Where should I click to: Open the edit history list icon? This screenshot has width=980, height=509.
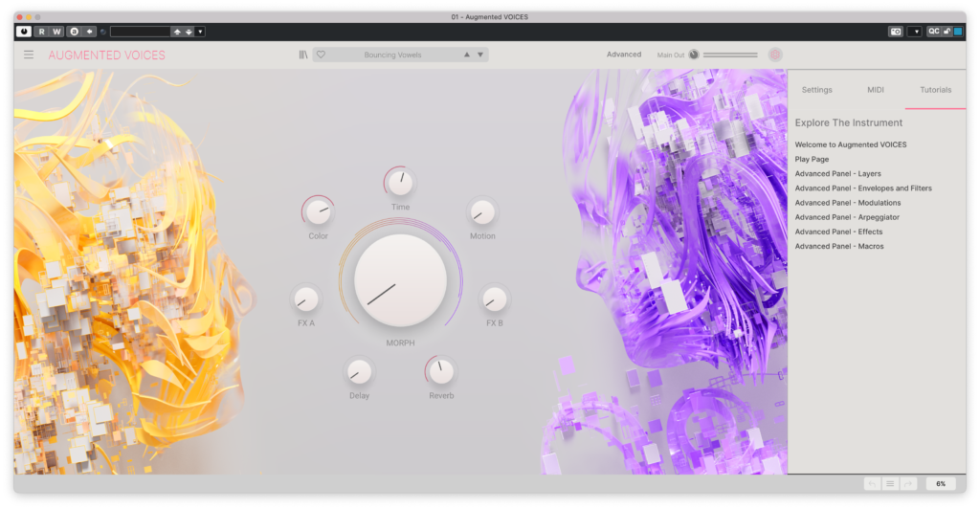coord(890,484)
